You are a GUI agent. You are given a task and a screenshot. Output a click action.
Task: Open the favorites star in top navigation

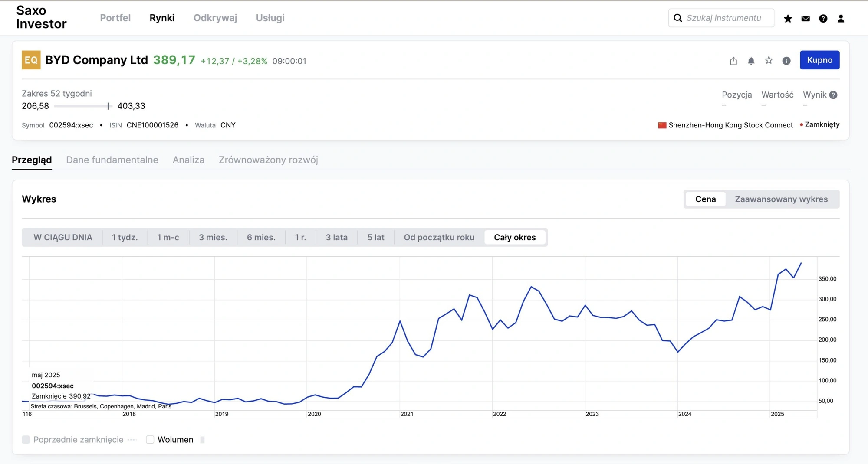point(788,18)
